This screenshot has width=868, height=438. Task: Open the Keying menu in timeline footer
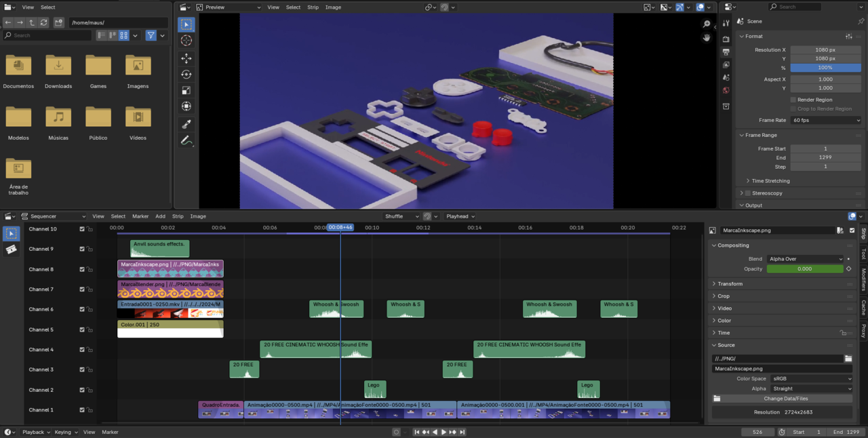pyautogui.click(x=66, y=432)
